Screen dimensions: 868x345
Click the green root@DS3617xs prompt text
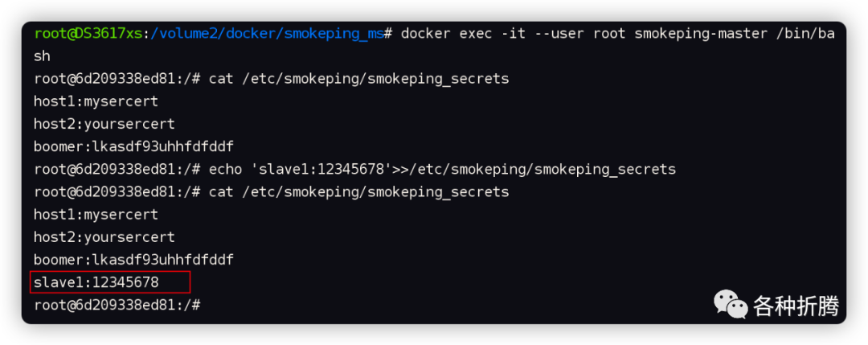(88, 34)
